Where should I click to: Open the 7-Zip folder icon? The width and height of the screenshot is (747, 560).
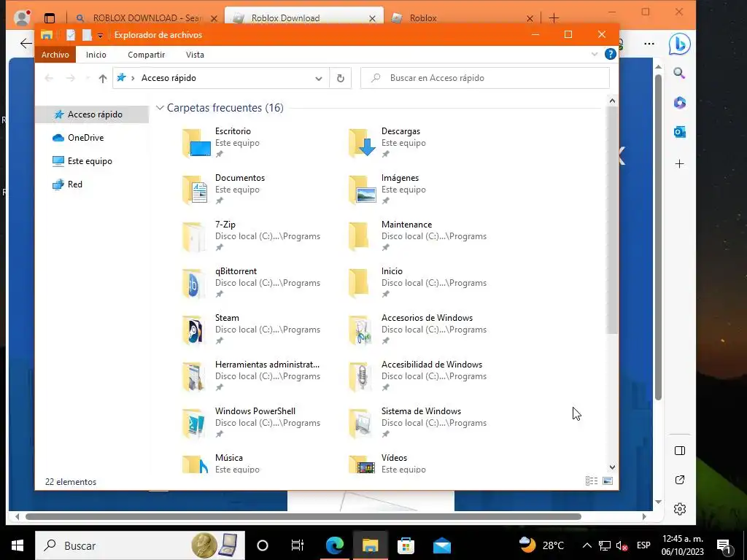194,236
